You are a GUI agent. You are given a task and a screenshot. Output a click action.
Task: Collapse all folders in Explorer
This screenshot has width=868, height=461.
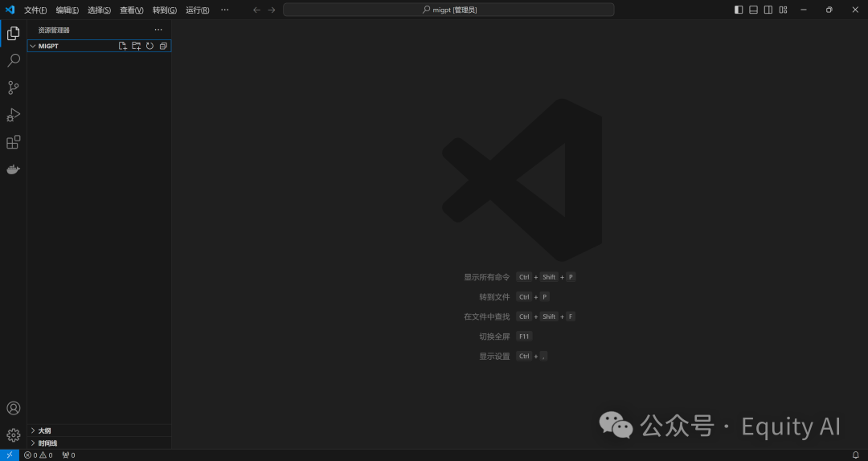pos(163,46)
